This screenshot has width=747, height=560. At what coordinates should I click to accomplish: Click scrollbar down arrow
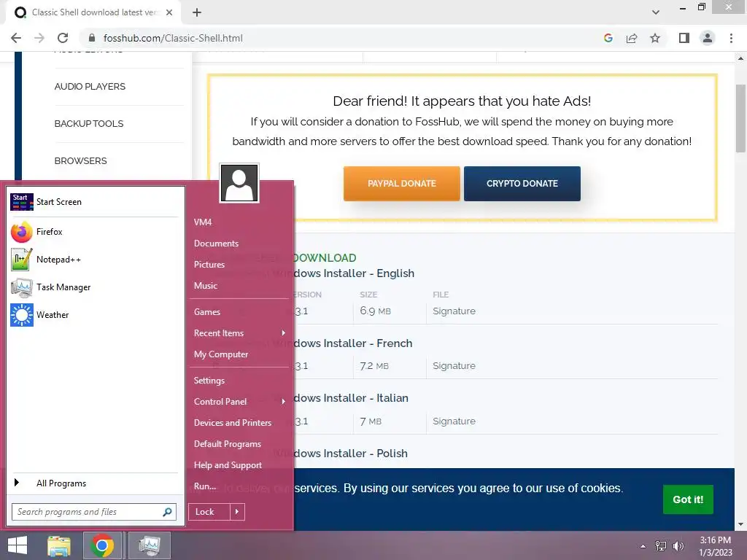[740, 525]
